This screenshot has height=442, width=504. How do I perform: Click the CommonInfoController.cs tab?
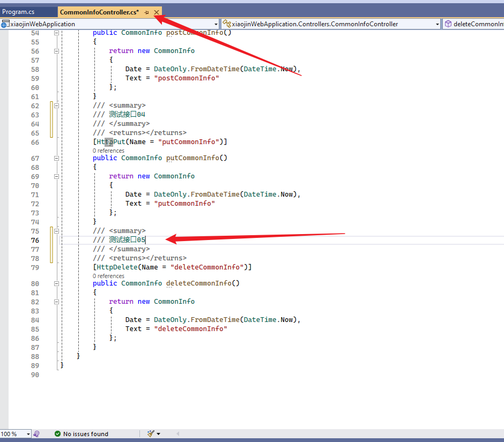tap(99, 12)
